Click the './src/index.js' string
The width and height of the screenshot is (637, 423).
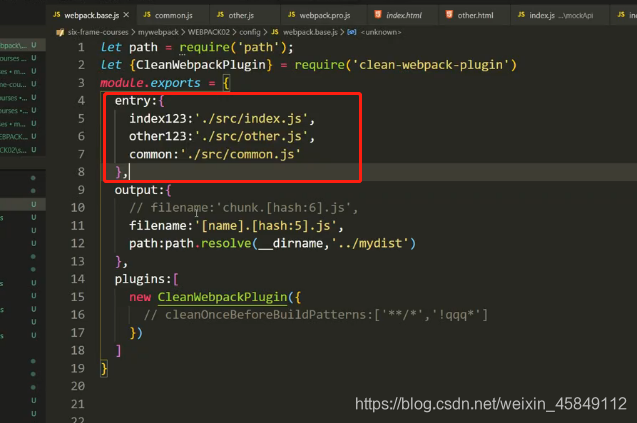[x=251, y=119]
